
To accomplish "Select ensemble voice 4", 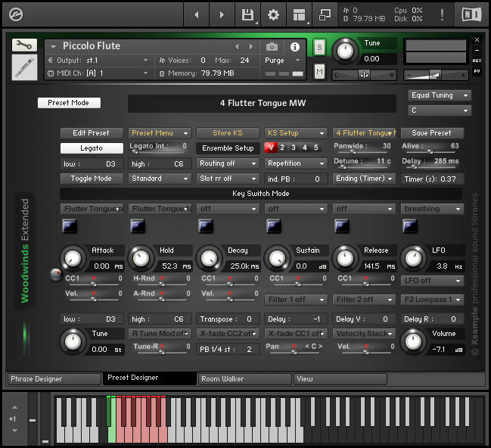I will [305, 148].
